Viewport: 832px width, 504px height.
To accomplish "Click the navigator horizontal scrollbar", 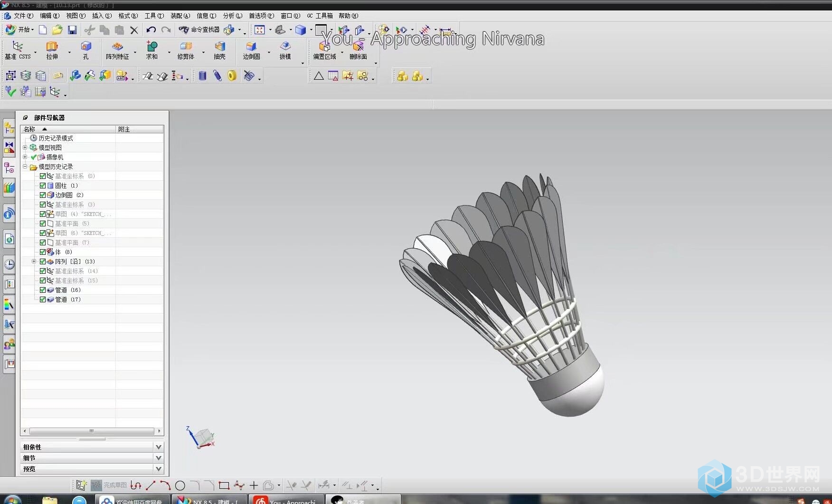I will coord(92,431).
